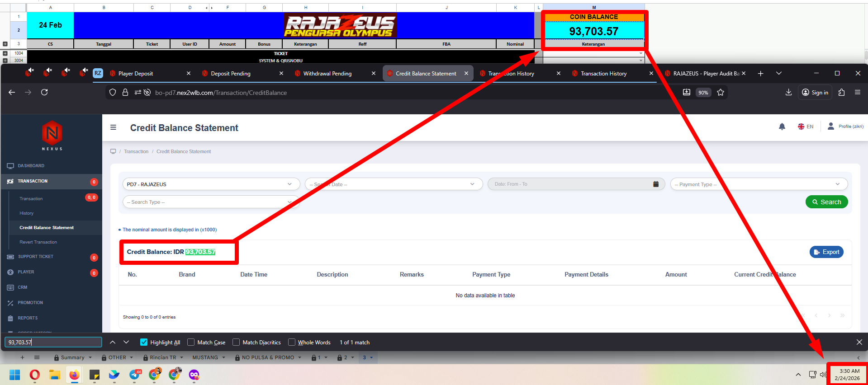Image resolution: width=868 pixels, height=385 pixels.
Task: Click the 90% zoom level indicator
Action: click(703, 93)
